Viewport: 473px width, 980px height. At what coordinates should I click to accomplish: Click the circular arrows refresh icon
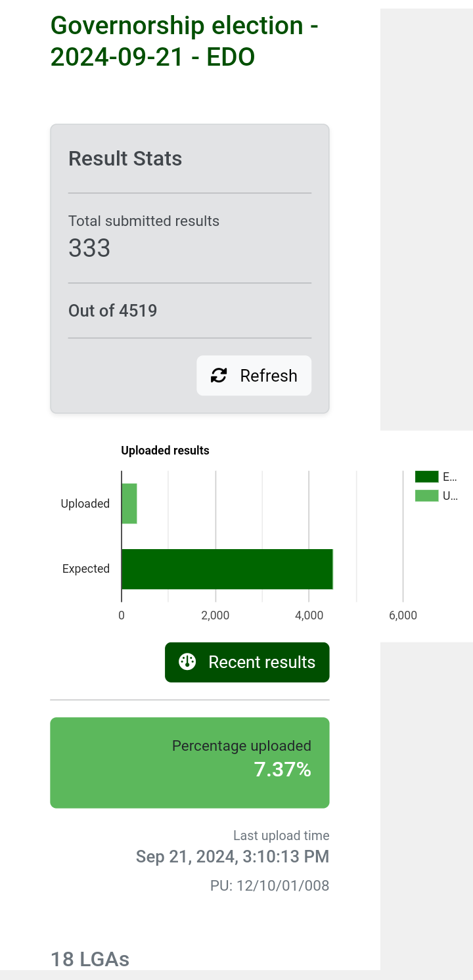[219, 375]
